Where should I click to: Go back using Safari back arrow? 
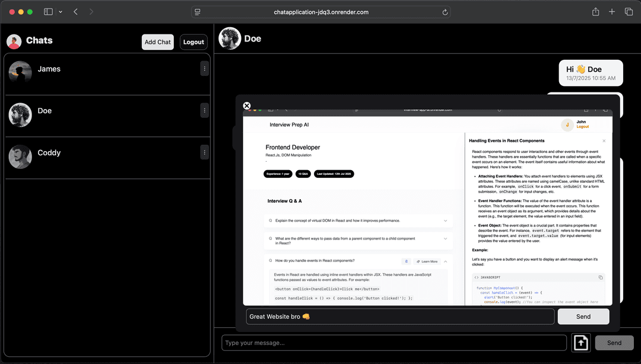75,12
